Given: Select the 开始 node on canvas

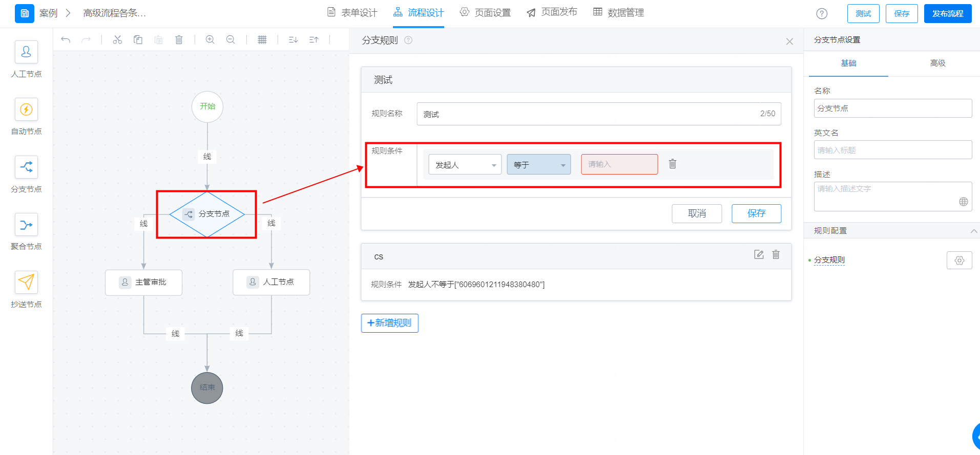Looking at the screenshot, I should (x=207, y=106).
